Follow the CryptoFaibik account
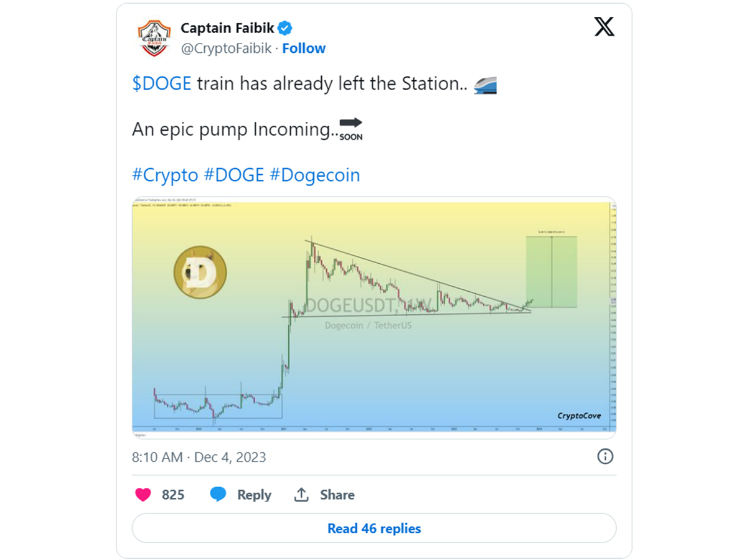 (x=304, y=49)
